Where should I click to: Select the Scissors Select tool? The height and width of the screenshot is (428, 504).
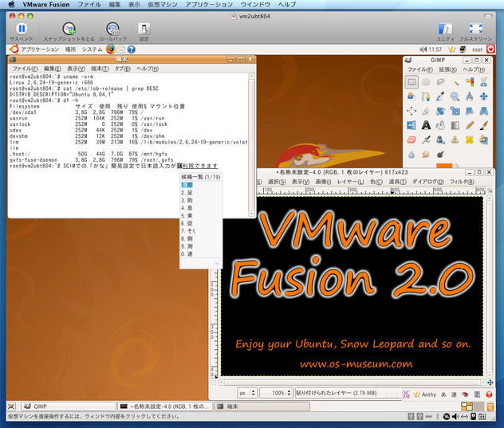click(484, 82)
